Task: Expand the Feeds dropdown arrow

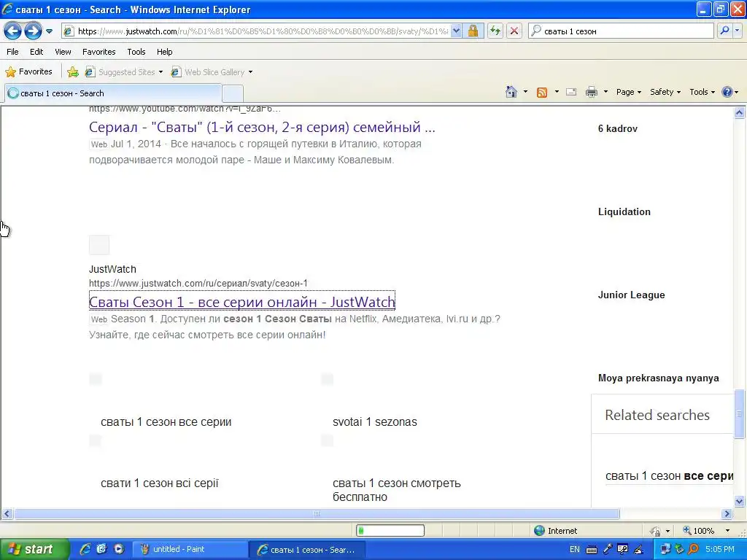Action: [557, 92]
